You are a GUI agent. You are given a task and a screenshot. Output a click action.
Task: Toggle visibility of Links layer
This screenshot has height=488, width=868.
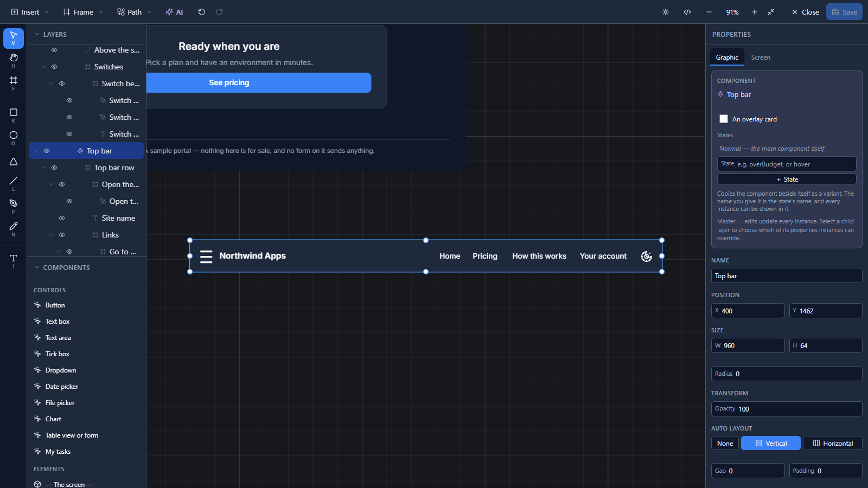tap(62, 235)
